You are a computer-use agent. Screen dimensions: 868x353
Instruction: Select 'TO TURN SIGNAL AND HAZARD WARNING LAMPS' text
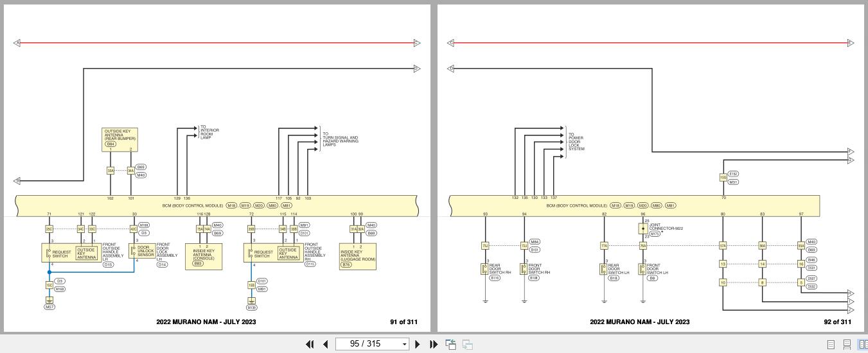tap(340, 139)
